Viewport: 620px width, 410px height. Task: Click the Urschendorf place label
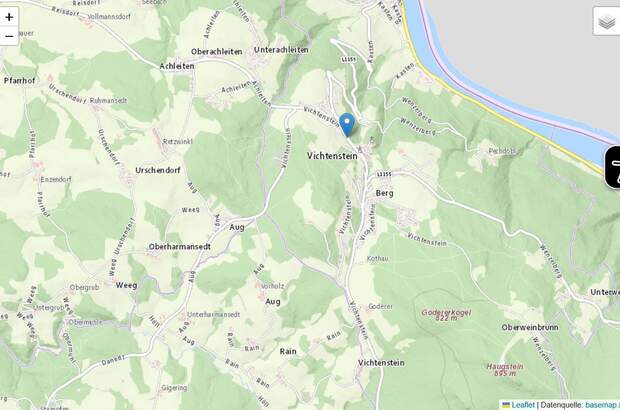tap(158, 170)
